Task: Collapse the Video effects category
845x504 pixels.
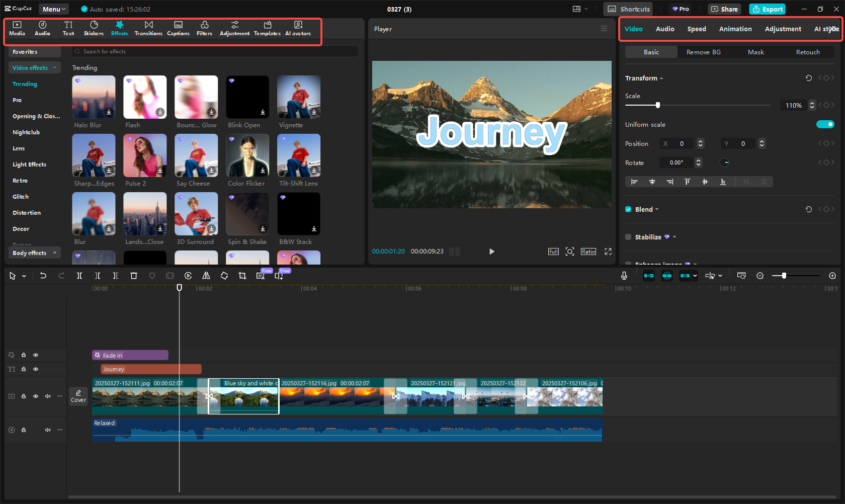Action: point(54,67)
